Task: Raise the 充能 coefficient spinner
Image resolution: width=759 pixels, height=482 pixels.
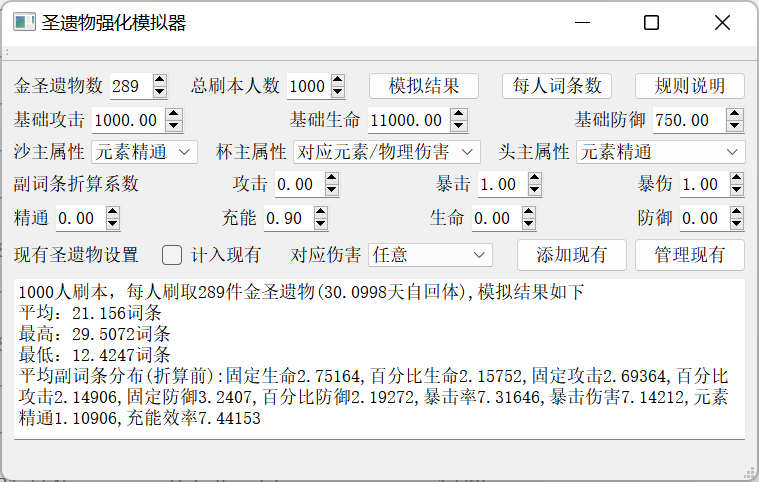Action: 320,212
